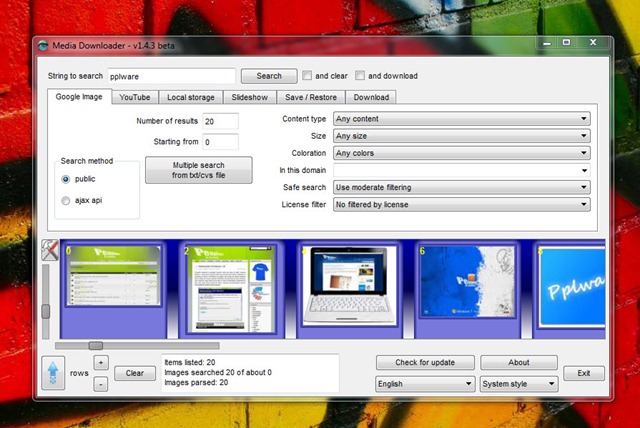Select the 'ajax api' search method
The height and width of the screenshot is (428, 640).
click(65, 200)
